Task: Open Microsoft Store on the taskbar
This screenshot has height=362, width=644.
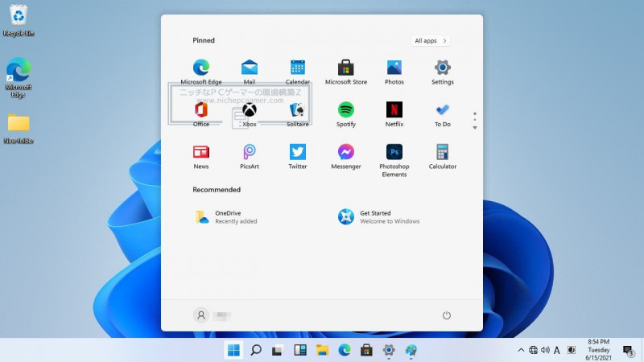Action: click(x=366, y=350)
